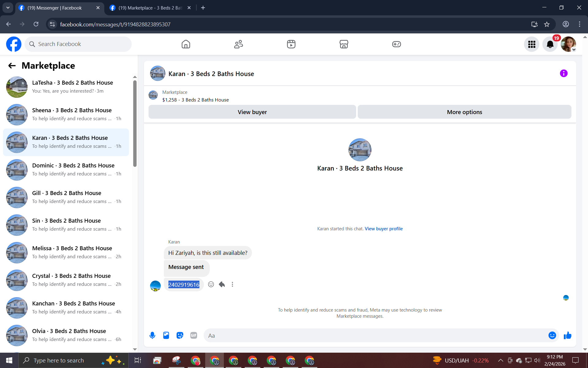Open the GIF picker
The width and height of the screenshot is (588, 368).
194,335
